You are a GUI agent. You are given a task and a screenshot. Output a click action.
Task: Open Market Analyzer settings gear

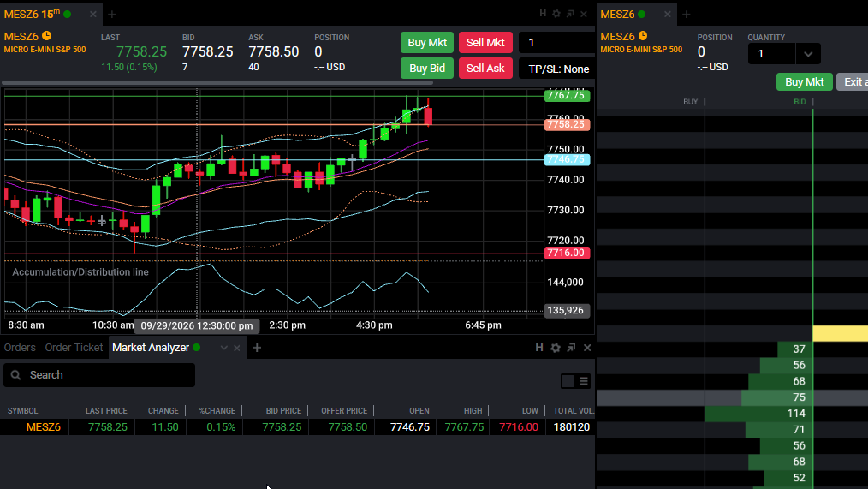[556, 348]
